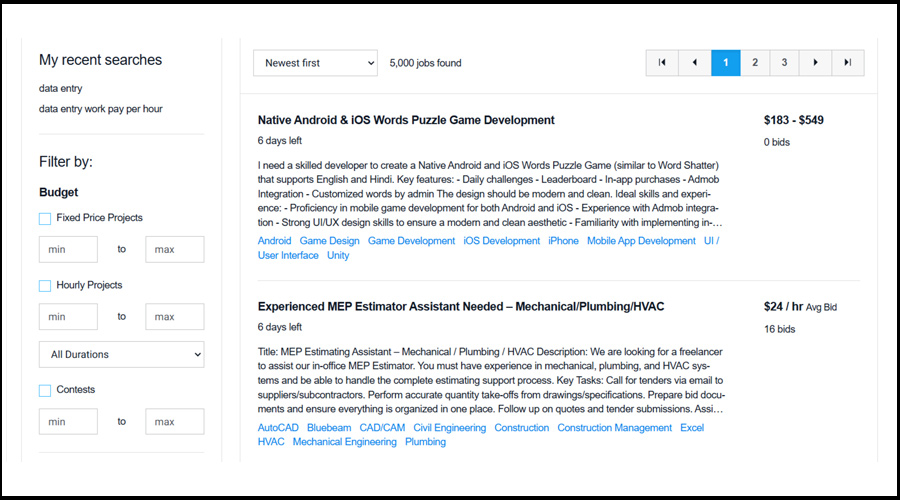Click the Mobile App Development tag

pos(641,241)
